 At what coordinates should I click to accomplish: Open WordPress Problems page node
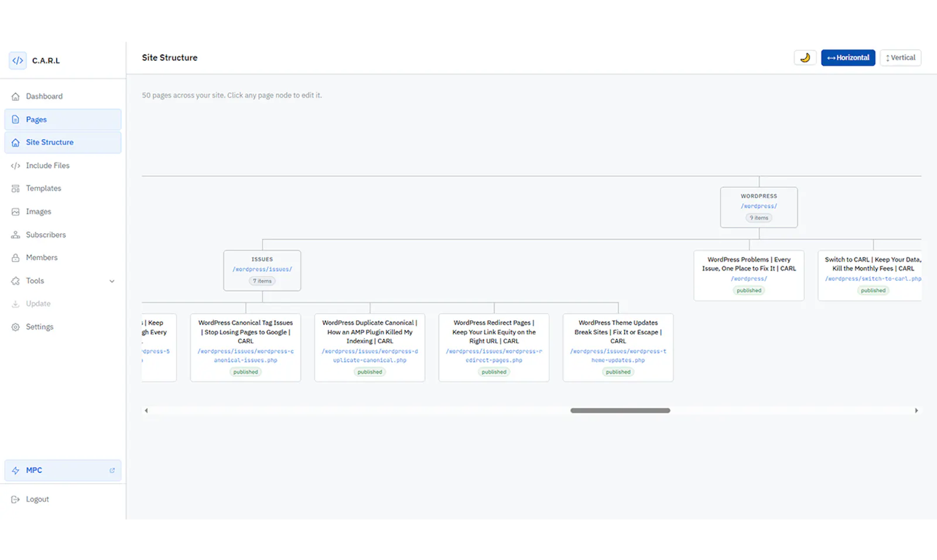pos(749,276)
